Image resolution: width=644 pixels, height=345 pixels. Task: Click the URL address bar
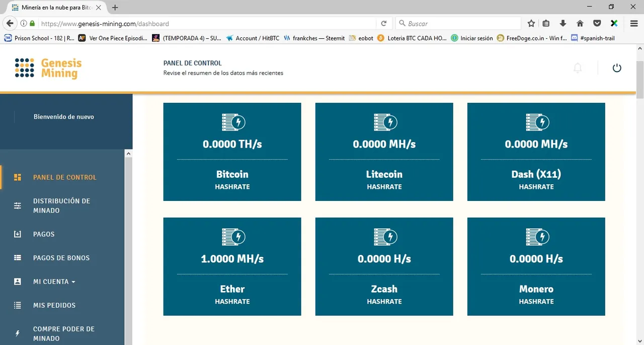[x=206, y=23]
